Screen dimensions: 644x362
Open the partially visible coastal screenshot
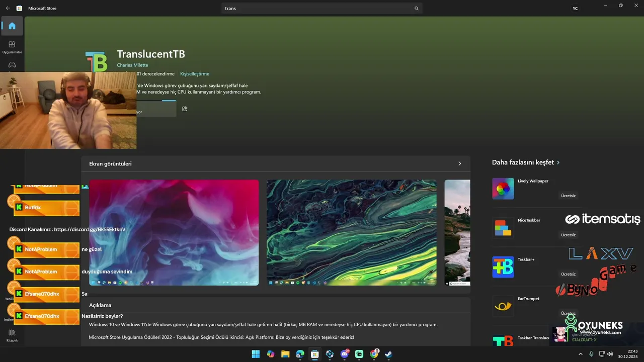[x=457, y=233]
